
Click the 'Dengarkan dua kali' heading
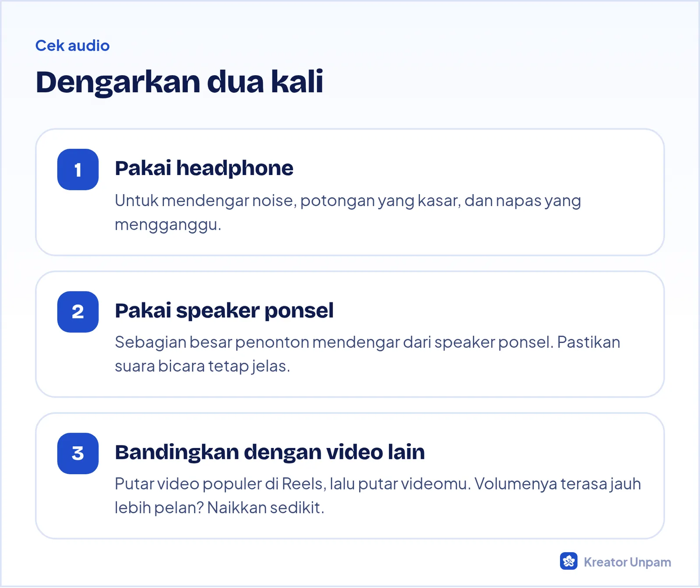179,82
